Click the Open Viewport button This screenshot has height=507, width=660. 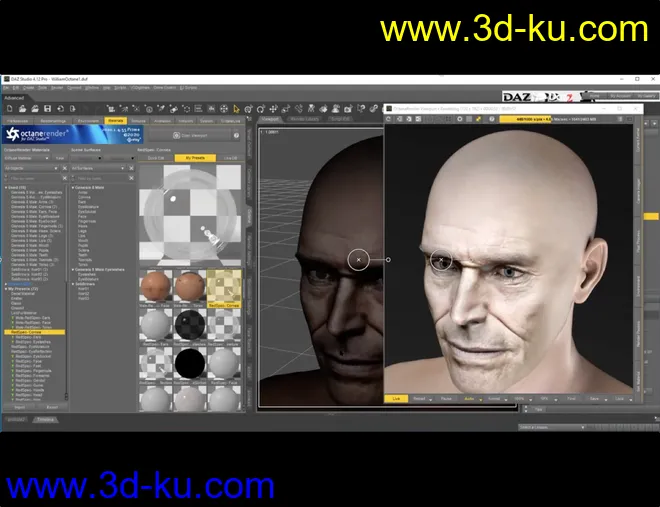click(192, 135)
